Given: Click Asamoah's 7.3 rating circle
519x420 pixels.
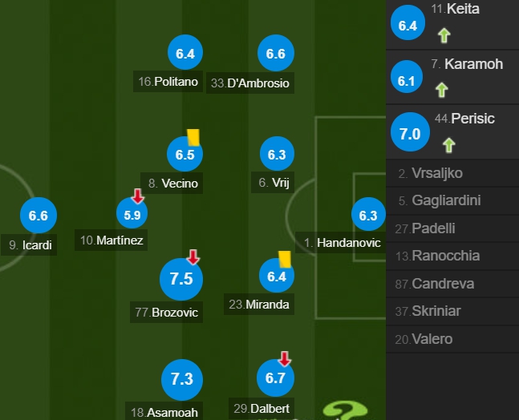Looking at the screenshot, I should tap(182, 379).
